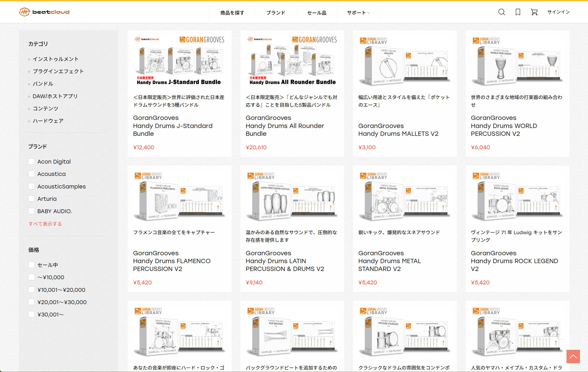Select the バンドル category

(x=43, y=84)
